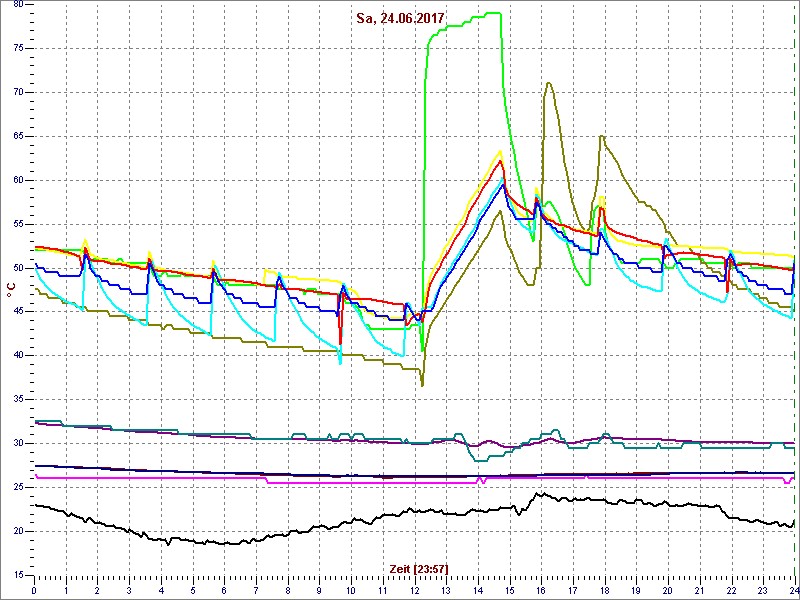Image resolution: width=800 pixels, height=600 pixels.
Task: Click the 70 label on the temperature axis
Action: [x=18, y=92]
